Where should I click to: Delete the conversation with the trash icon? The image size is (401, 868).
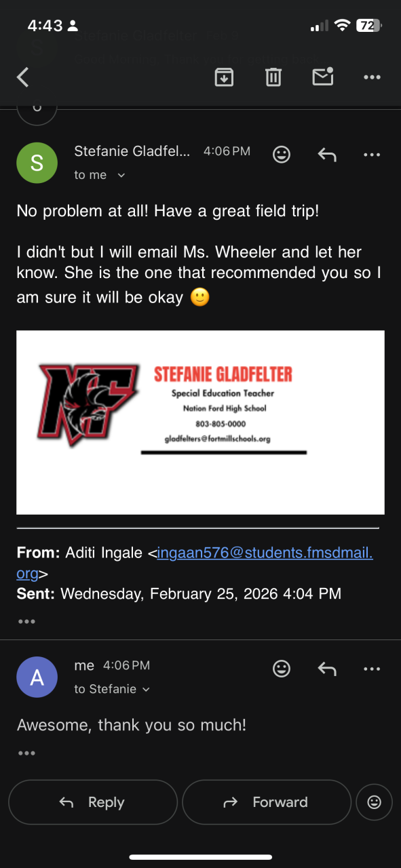click(x=273, y=77)
